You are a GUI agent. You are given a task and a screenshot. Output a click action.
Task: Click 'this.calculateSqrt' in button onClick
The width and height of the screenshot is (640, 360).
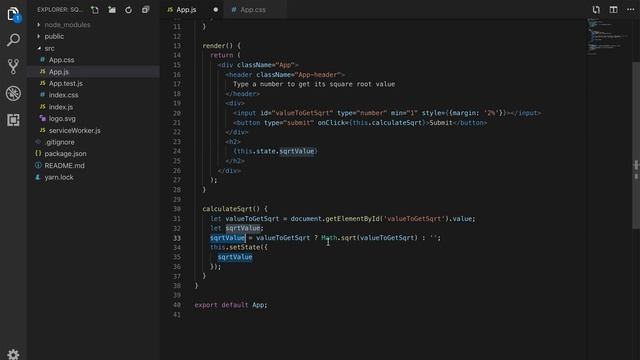point(387,123)
